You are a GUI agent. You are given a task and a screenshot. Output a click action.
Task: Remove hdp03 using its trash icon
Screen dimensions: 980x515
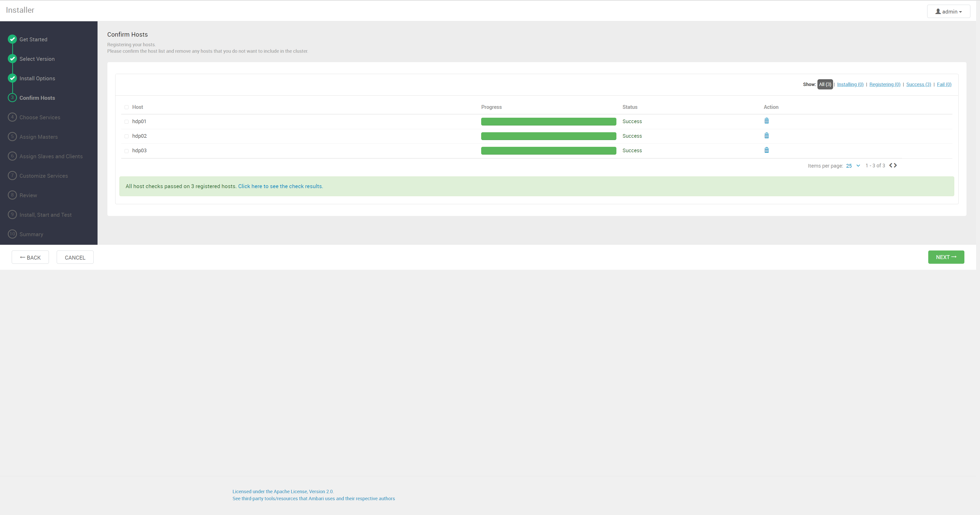pos(766,150)
